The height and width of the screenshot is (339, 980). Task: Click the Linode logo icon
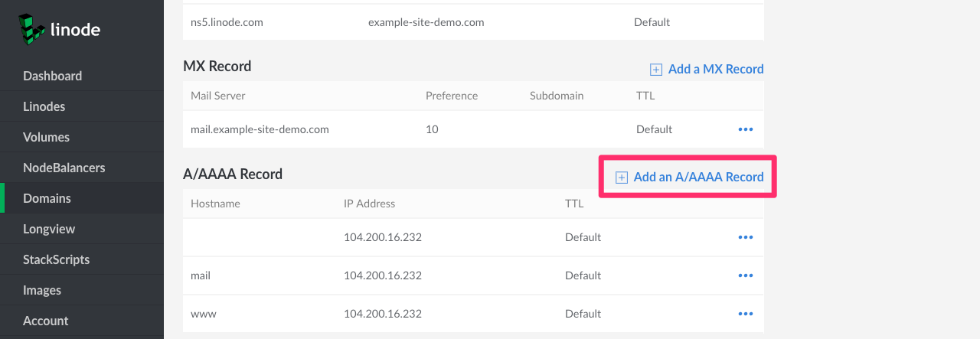tap(31, 28)
